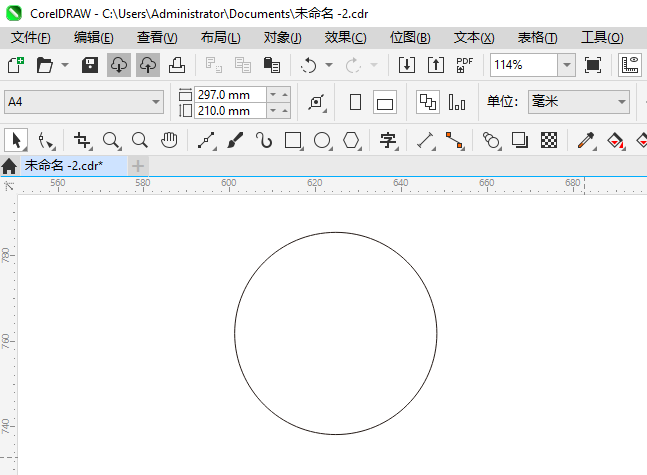Open a file with the folder icon
Image resolution: width=647 pixels, height=475 pixels.
coord(45,65)
